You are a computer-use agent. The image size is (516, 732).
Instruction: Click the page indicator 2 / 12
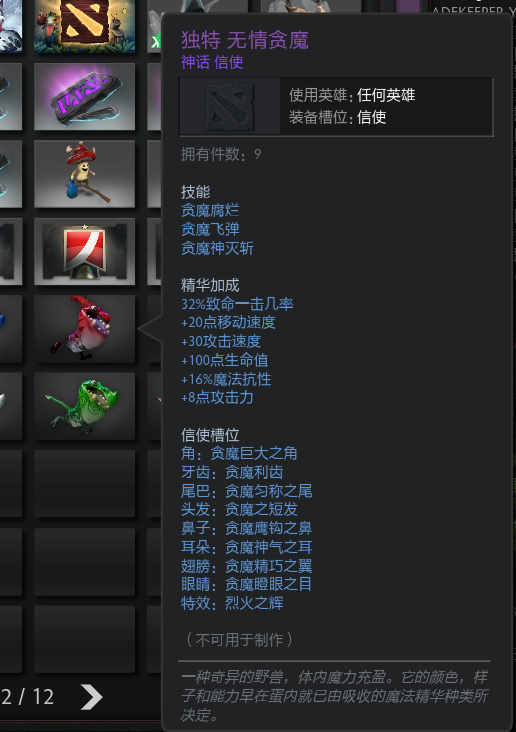click(x=27, y=697)
